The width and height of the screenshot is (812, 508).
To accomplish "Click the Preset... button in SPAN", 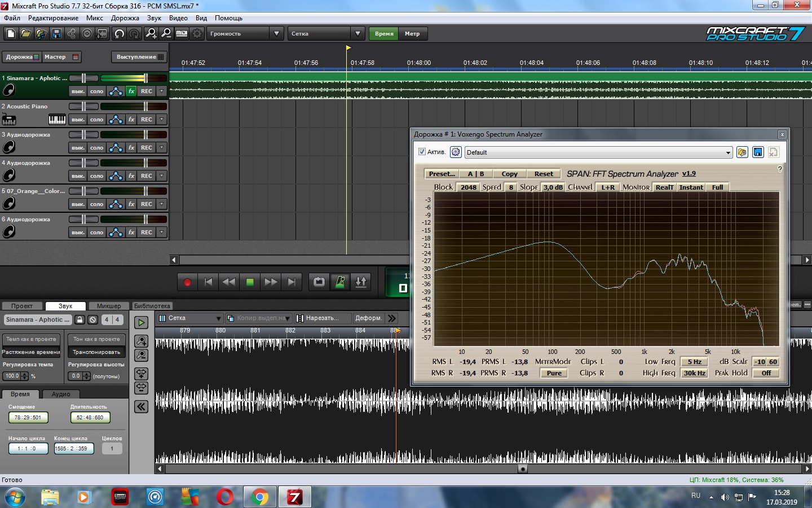I will click(442, 174).
